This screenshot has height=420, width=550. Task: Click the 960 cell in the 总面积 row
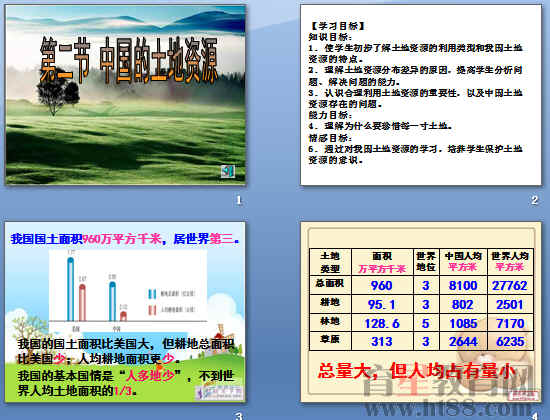[x=382, y=285]
